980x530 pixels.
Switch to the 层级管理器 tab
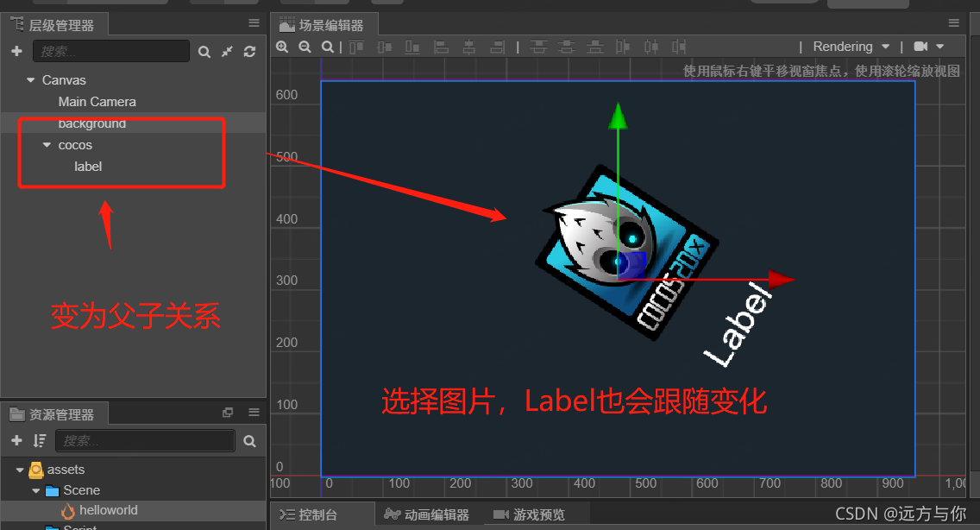pyautogui.click(x=54, y=25)
